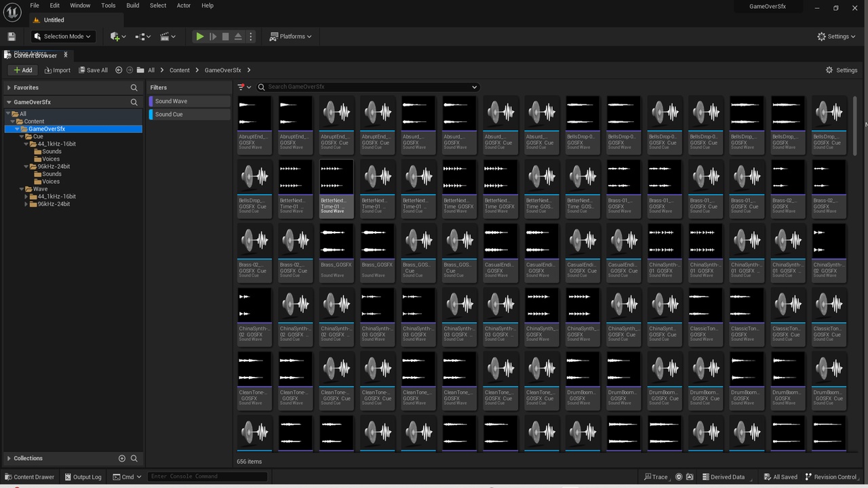Click the Eject from player icon
Viewport: 868px width, 488px height.
tap(238, 37)
